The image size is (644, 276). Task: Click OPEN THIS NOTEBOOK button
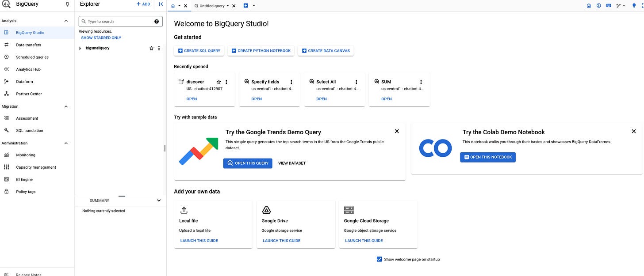(x=488, y=157)
